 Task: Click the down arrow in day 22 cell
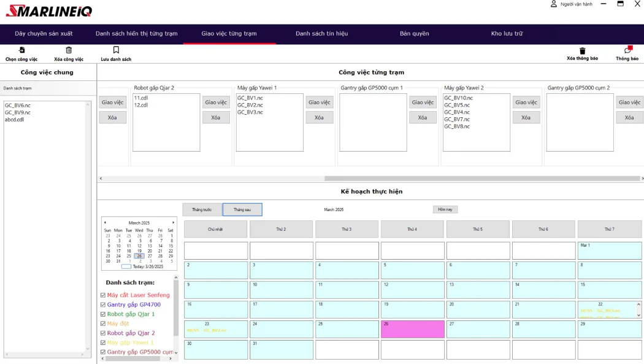tap(638, 315)
